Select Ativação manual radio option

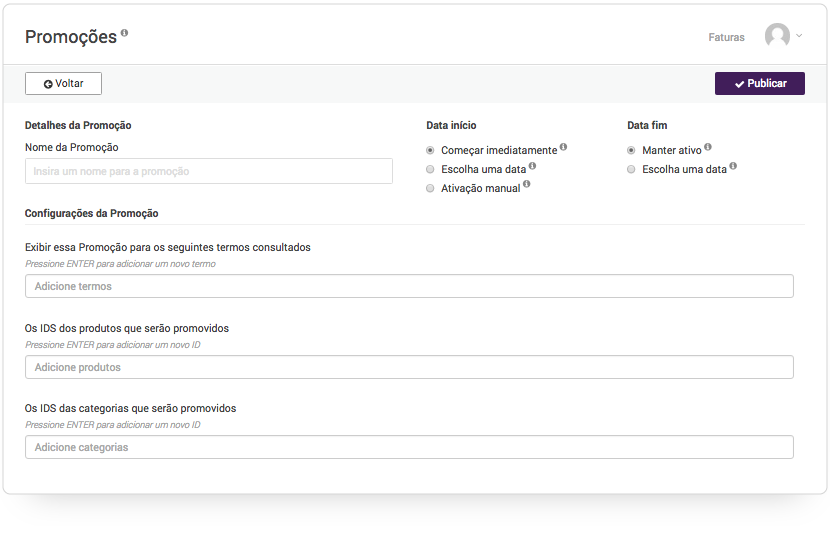(430, 188)
